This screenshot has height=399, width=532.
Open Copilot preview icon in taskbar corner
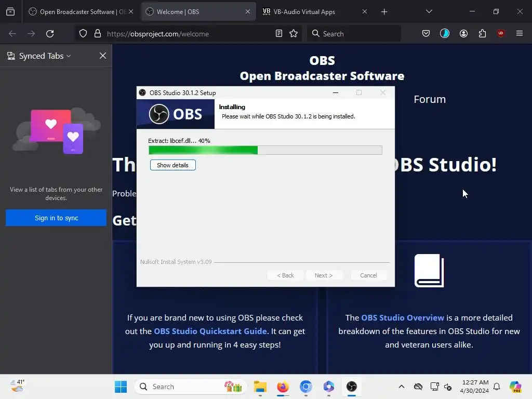[x=515, y=387]
